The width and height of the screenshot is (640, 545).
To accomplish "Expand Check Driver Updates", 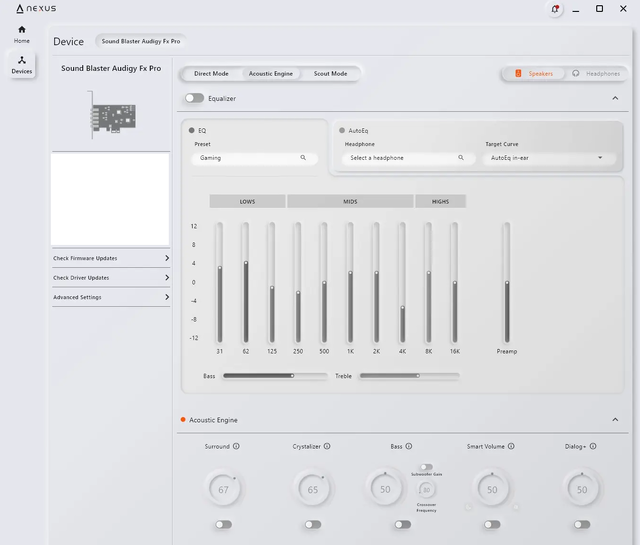I will click(x=111, y=278).
